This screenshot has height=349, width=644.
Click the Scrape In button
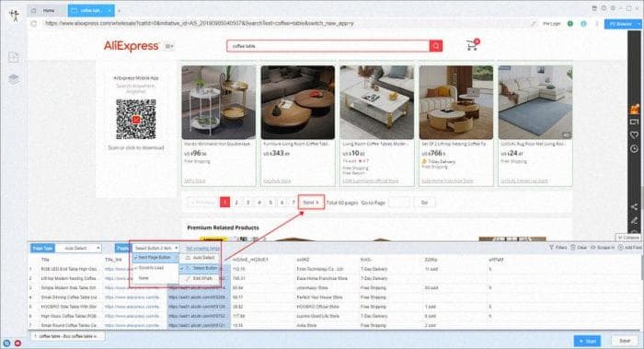(603, 248)
